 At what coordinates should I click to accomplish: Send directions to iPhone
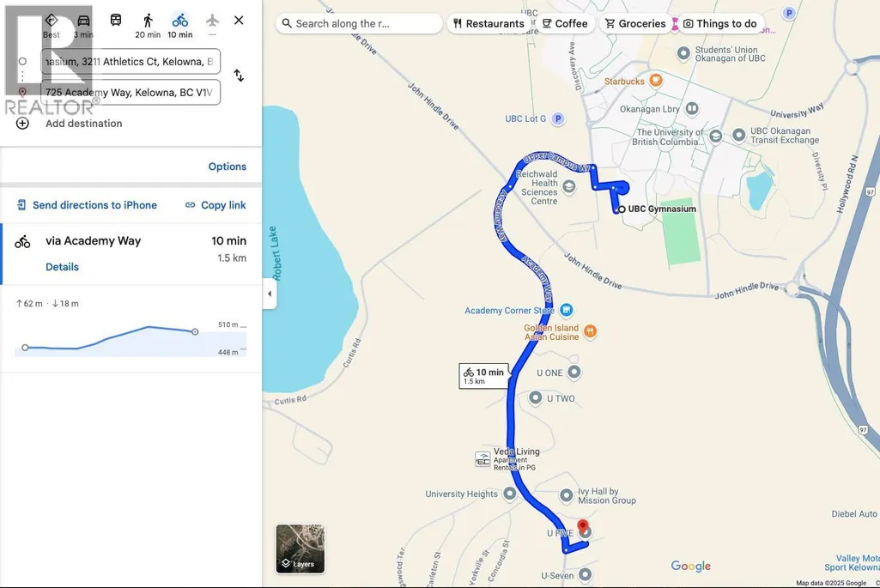87,205
